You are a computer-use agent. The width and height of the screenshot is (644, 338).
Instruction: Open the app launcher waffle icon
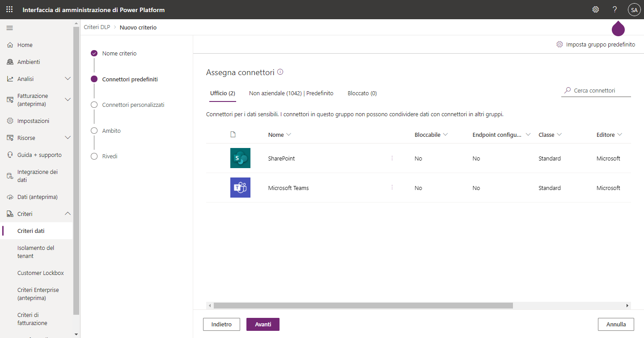click(x=9, y=9)
